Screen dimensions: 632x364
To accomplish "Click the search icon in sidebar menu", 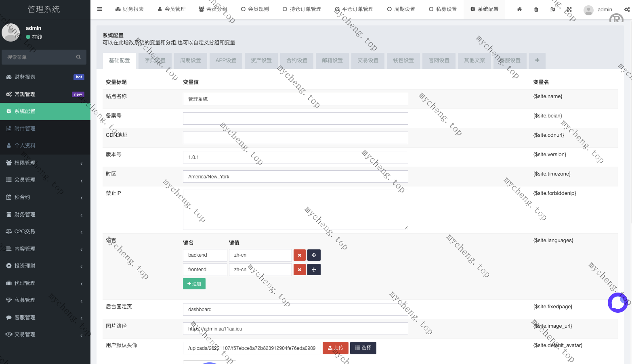I will (78, 57).
